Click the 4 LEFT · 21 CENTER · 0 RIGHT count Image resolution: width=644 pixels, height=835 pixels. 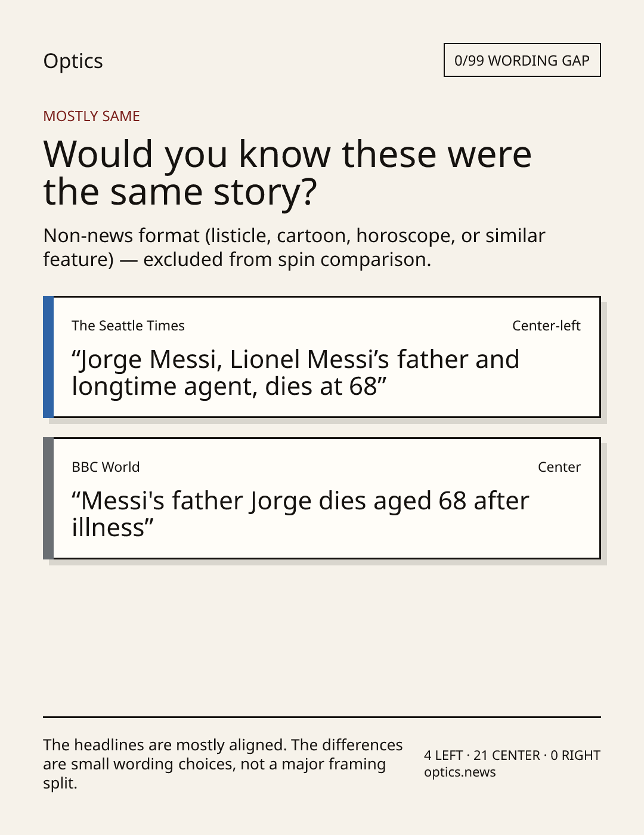pos(512,755)
